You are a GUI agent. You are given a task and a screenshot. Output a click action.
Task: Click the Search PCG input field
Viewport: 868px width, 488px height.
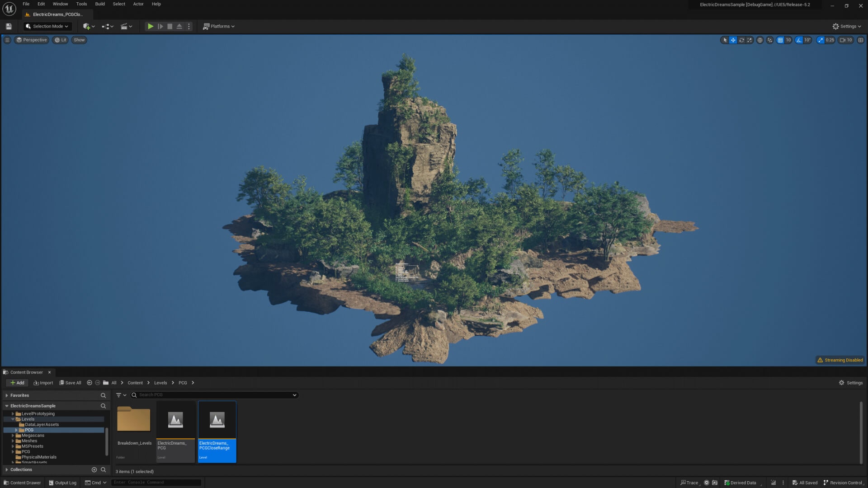coord(214,395)
